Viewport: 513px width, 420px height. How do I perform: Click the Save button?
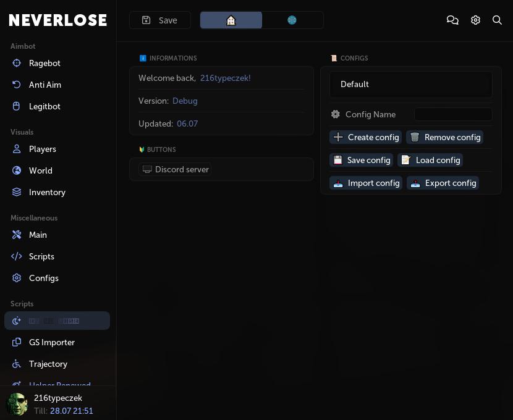(159, 20)
